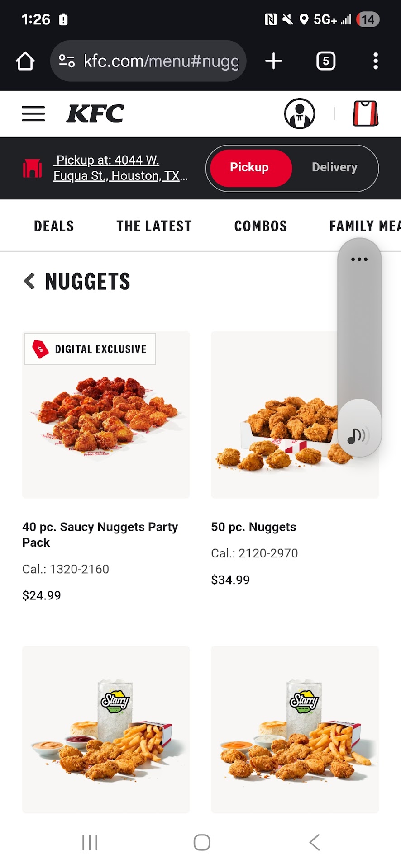Open the KFC hamburger menu

[x=33, y=114]
